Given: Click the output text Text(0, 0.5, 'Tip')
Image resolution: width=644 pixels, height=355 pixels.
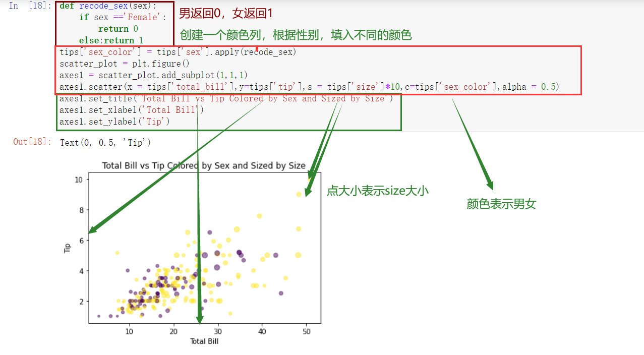Looking at the screenshot, I should [105, 142].
